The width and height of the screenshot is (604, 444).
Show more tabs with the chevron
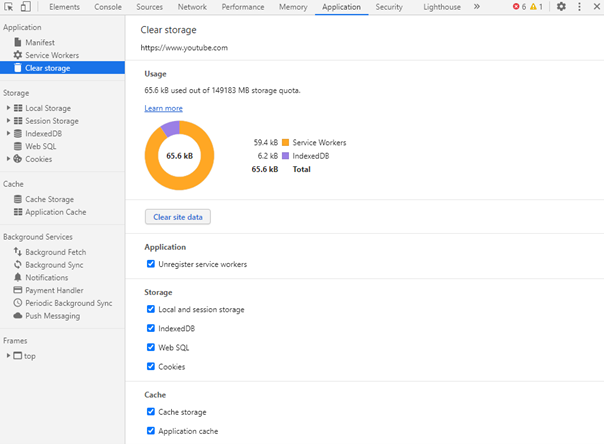[x=476, y=7]
